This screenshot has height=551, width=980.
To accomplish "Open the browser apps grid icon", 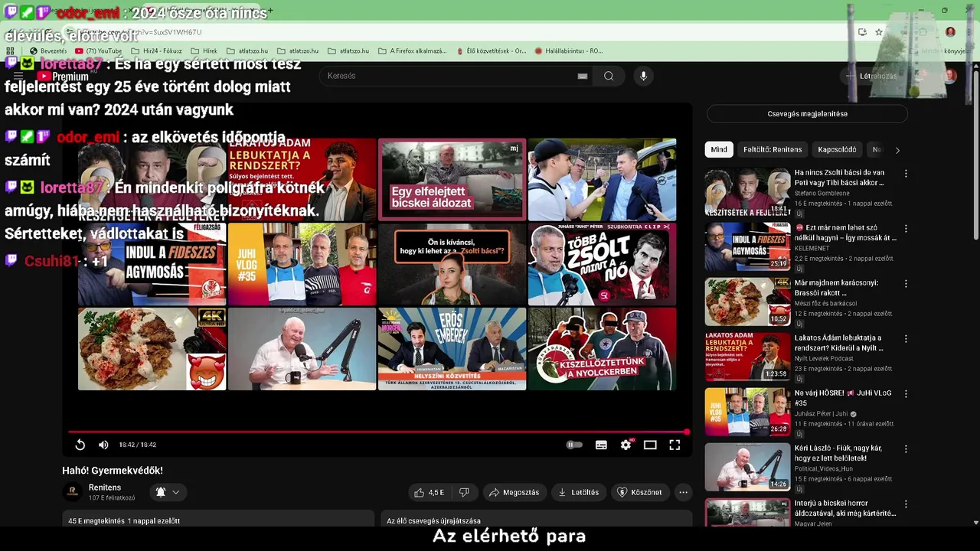I will click(11, 51).
